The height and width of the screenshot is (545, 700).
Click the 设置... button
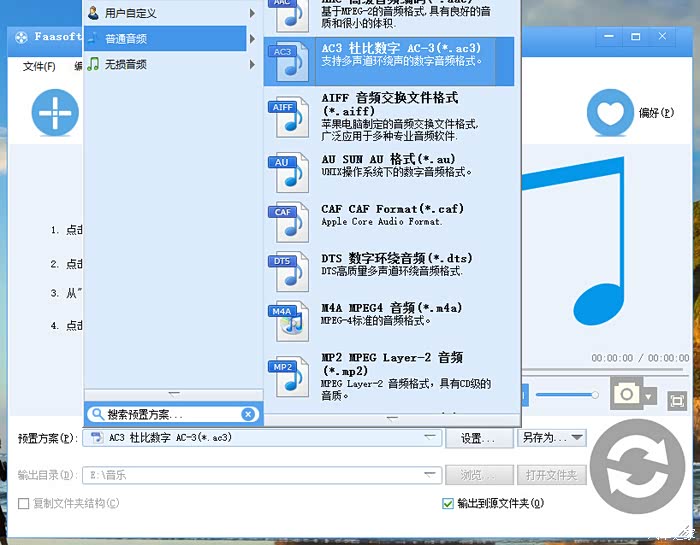[478, 438]
